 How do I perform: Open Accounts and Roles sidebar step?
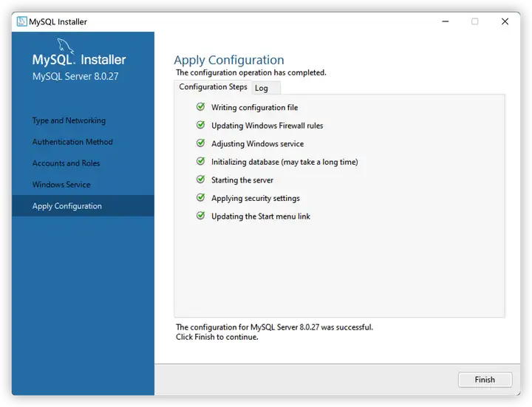coord(66,163)
